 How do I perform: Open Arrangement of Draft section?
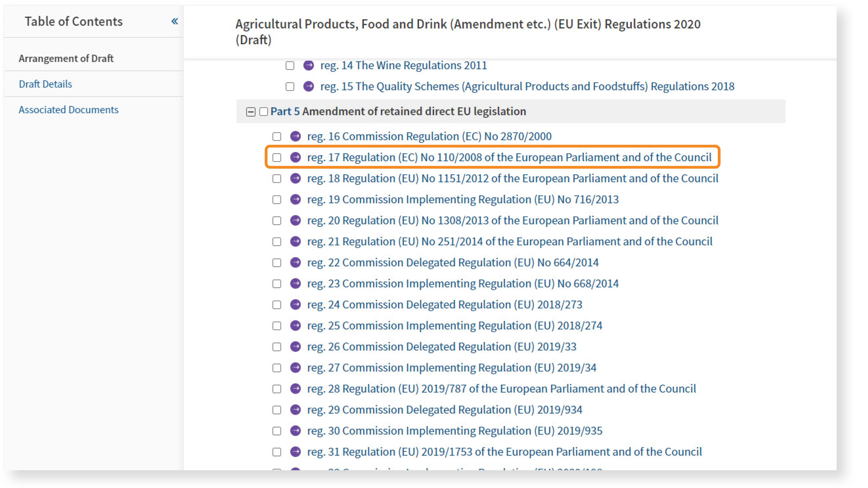(66, 59)
